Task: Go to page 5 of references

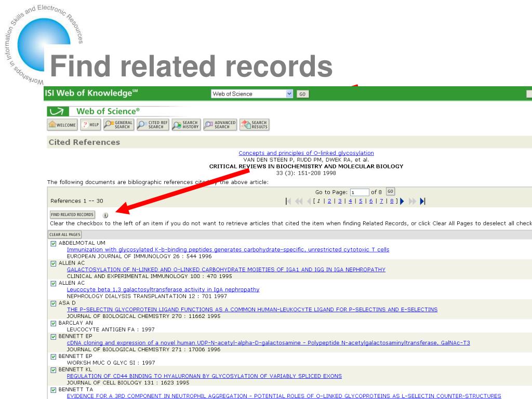Action: click(361, 201)
